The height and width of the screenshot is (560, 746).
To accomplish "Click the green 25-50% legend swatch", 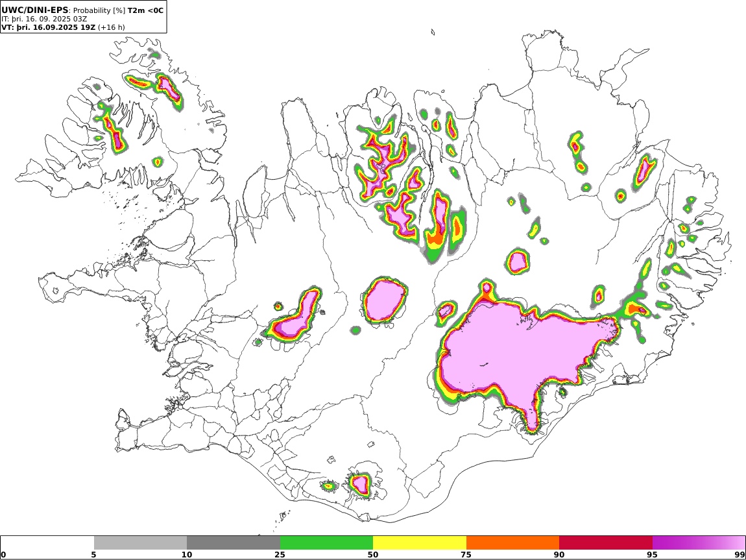I will click(x=326, y=543).
